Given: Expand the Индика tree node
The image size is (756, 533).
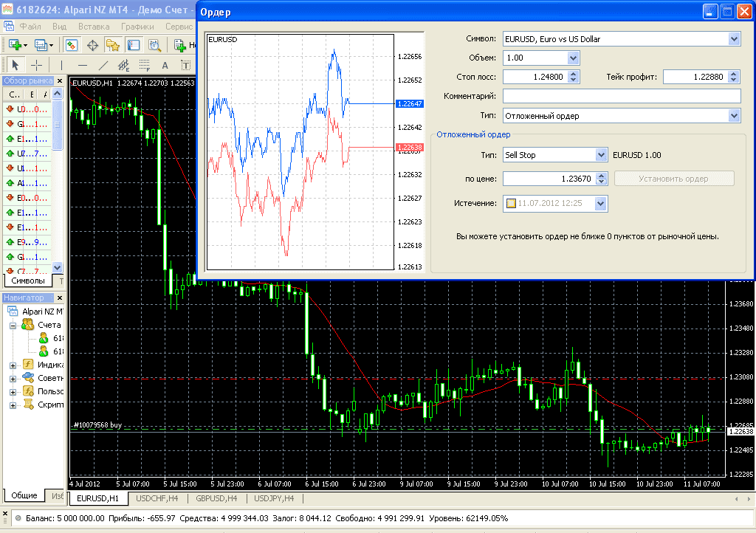Looking at the screenshot, I should [13, 365].
